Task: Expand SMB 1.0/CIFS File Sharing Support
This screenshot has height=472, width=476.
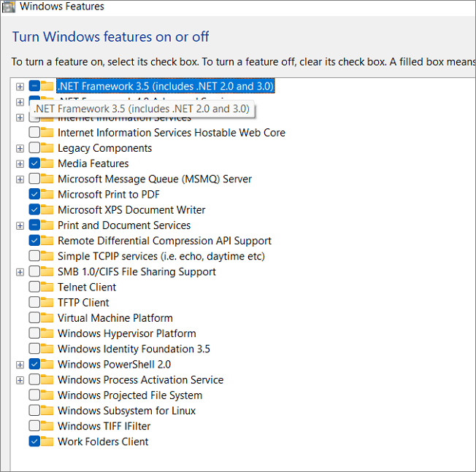Action: point(20,272)
